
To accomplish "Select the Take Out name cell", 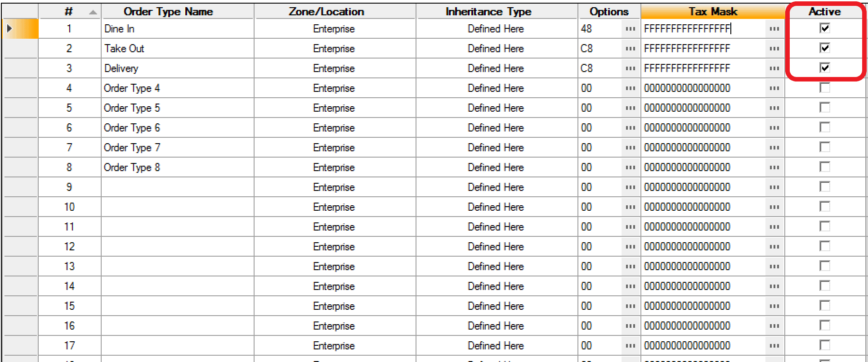I will coord(178,49).
